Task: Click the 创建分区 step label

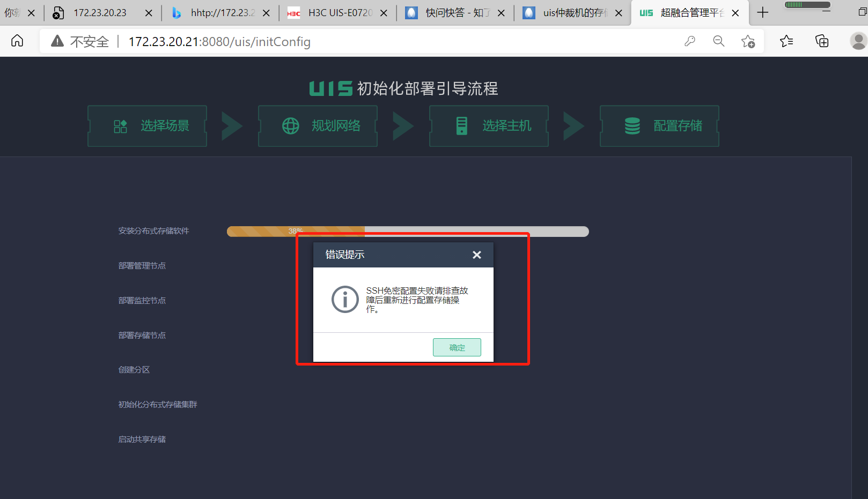Action: pyautogui.click(x=134, y=370)
